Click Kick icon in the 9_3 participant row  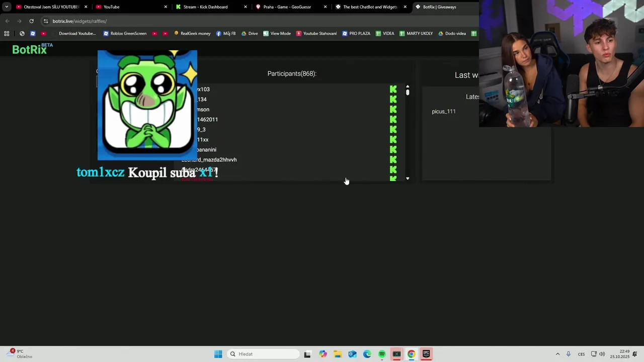coord(393,129)
